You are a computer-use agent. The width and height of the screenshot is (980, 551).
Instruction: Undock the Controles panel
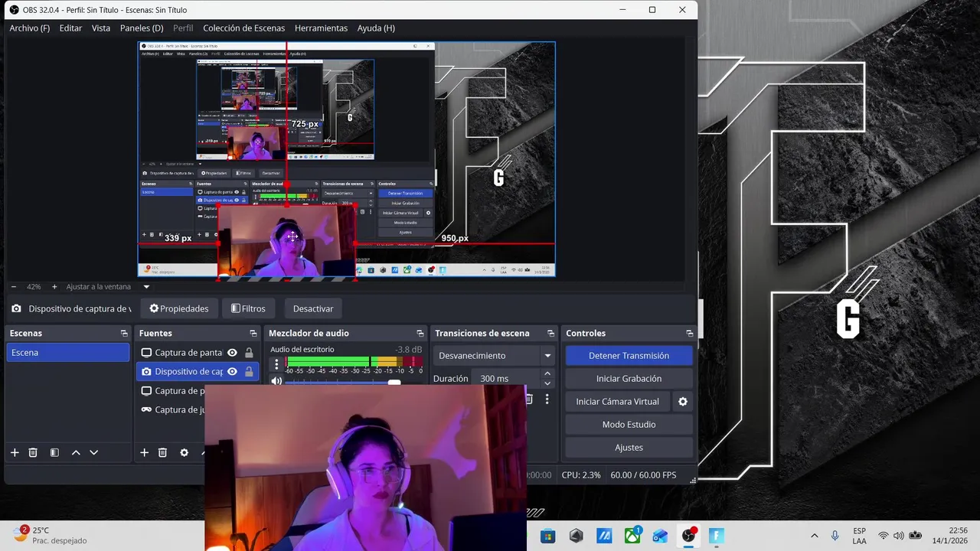click(x=690, y=334)
